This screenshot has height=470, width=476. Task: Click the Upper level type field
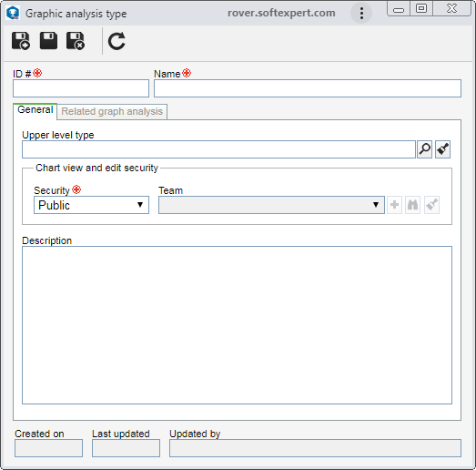pos(218,149)
